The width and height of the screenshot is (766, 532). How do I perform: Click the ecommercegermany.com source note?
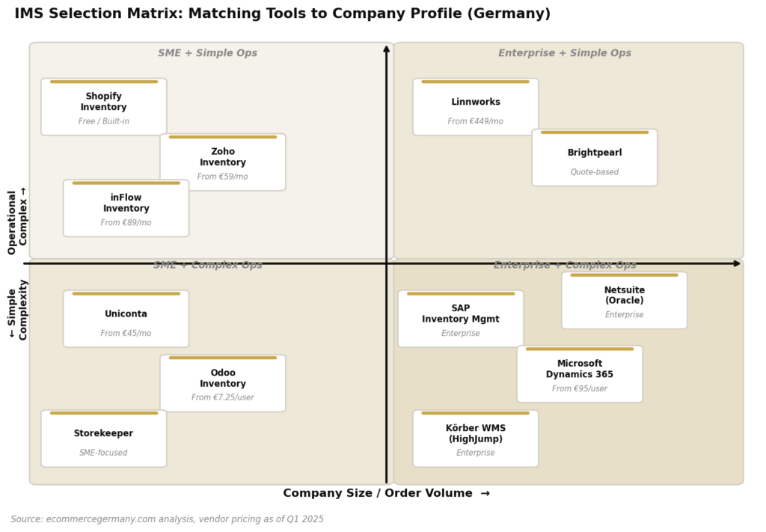click(x=167, y=519)
